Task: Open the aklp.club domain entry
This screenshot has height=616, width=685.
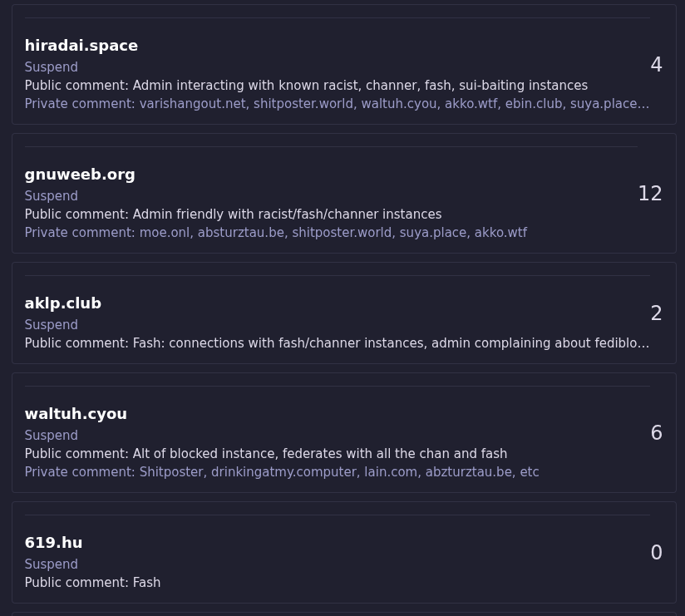Action: coord(63,303)
